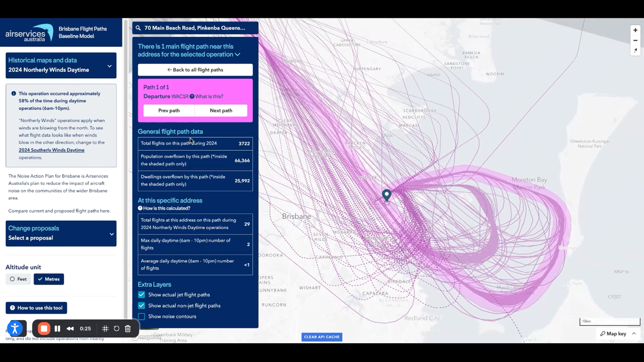Go to Prev path
This screenshot has width=644, height=362.
click(x=169, y=111)
